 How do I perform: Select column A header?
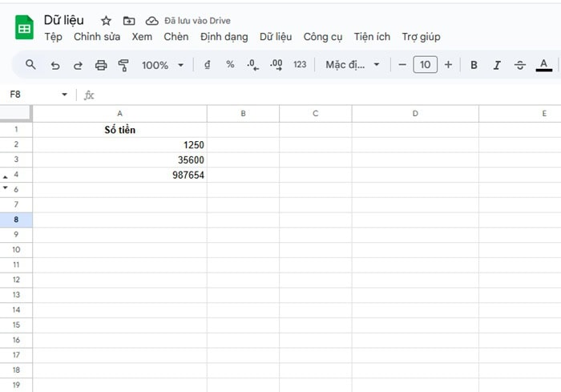tap(120, 114)
